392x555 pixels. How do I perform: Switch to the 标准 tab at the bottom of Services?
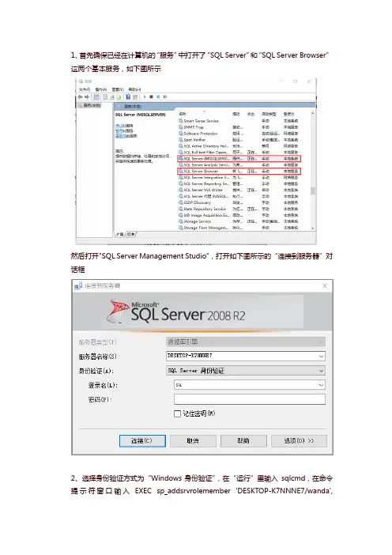coord(131,234)
